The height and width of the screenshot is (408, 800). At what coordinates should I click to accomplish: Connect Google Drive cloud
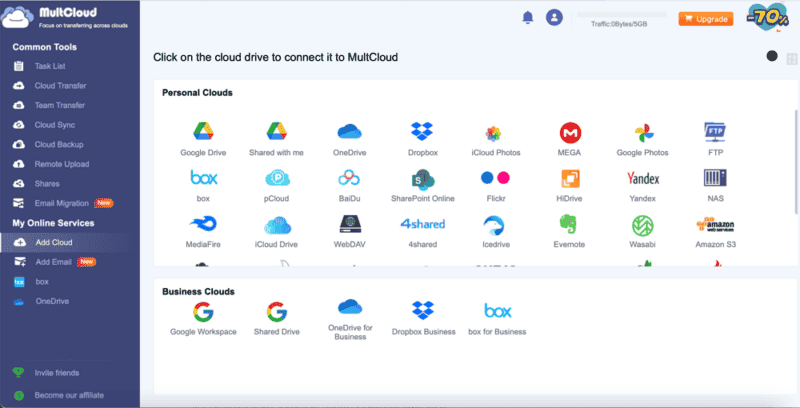click(x=203, y=132)
